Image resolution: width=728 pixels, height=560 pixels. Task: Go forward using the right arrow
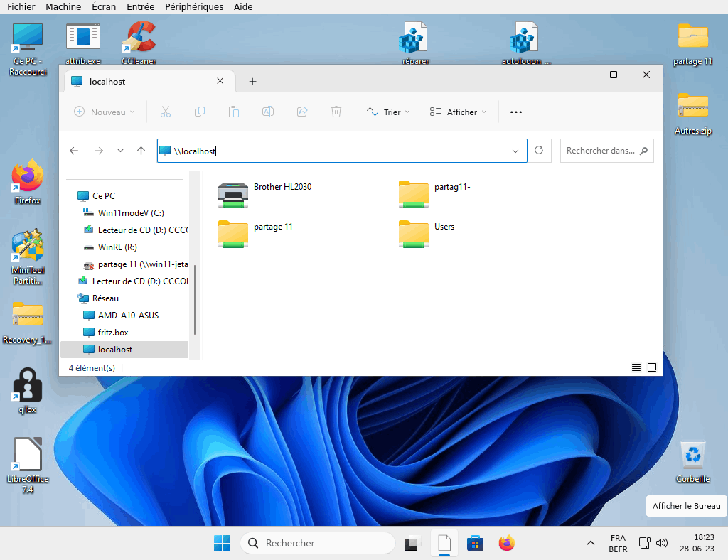(99, 151)
